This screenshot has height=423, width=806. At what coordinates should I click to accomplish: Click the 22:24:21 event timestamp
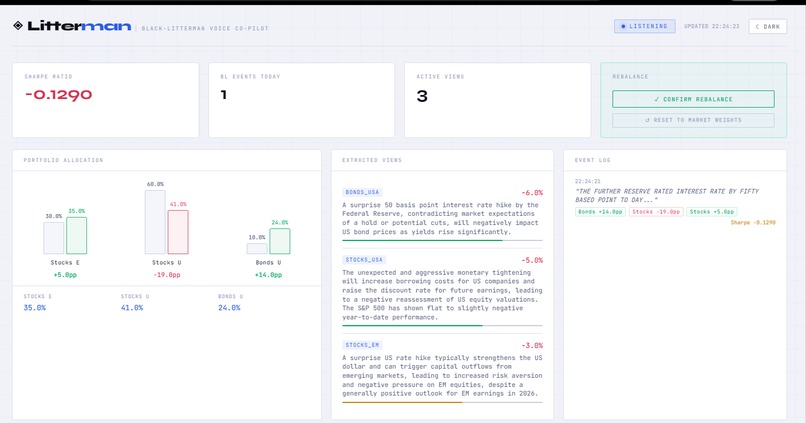pyautogui.click(x=588, y=181)
